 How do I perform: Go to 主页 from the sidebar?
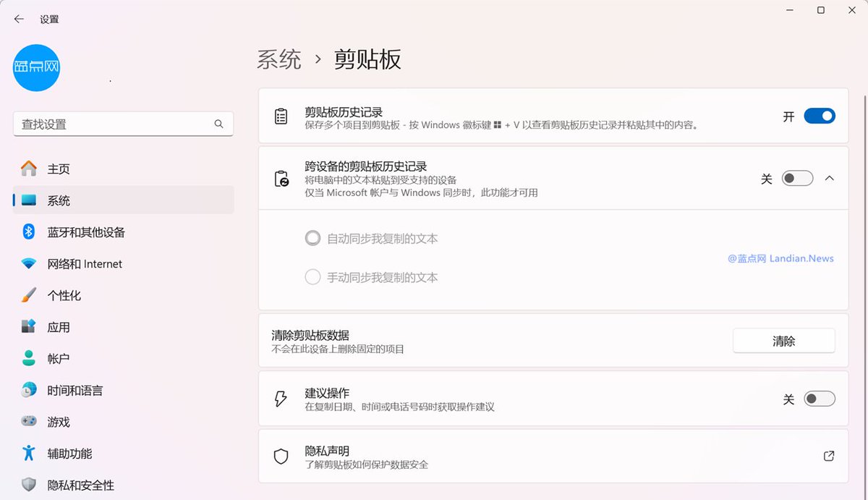click(58, 168)
